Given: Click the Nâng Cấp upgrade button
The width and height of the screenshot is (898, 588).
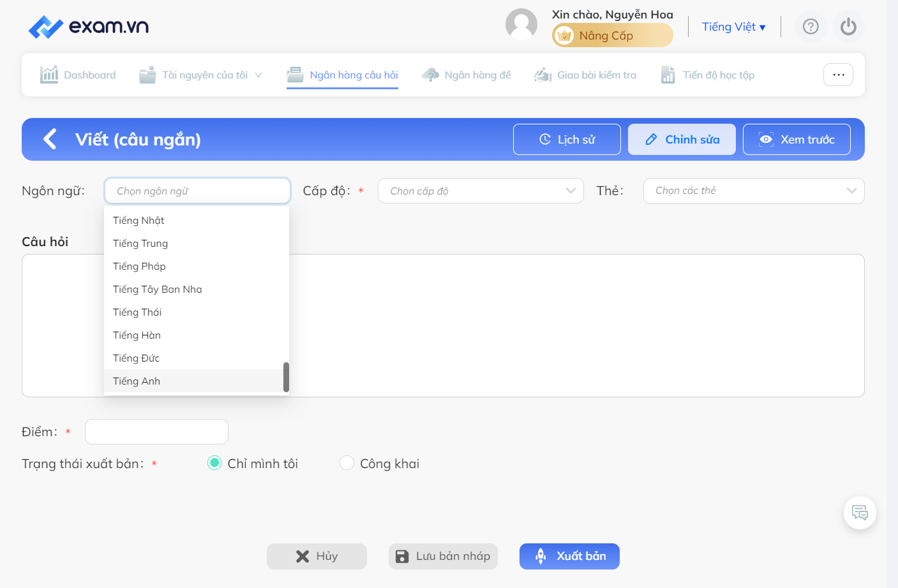Looking at the screenshot, I should pyautogui.click(x=613, y=36).
